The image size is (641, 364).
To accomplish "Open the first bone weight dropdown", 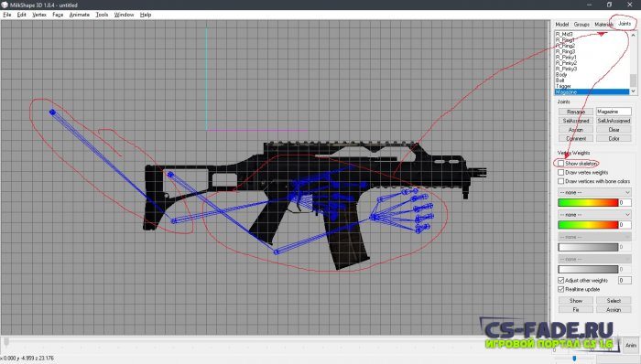I will pos(594,192).
